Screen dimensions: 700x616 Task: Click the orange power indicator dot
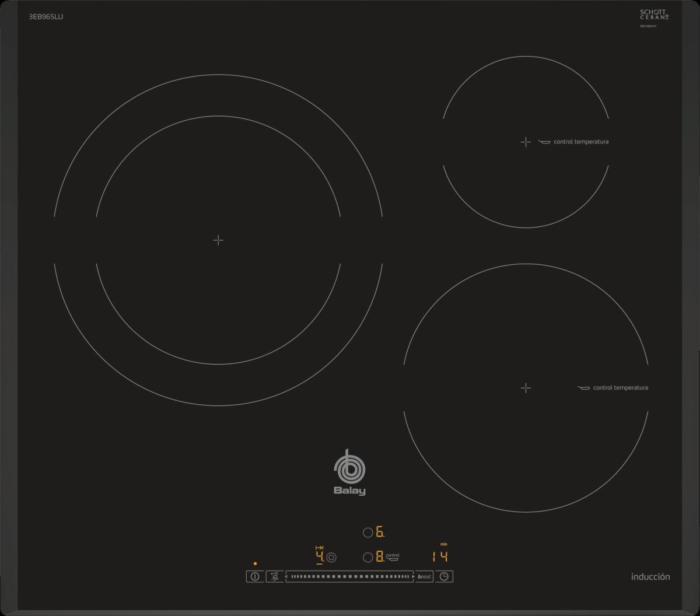coord(255,563)
